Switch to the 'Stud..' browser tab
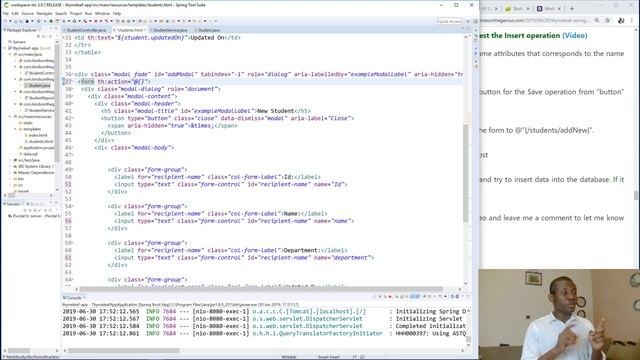The image size is (640, 360). coord(517,9)
